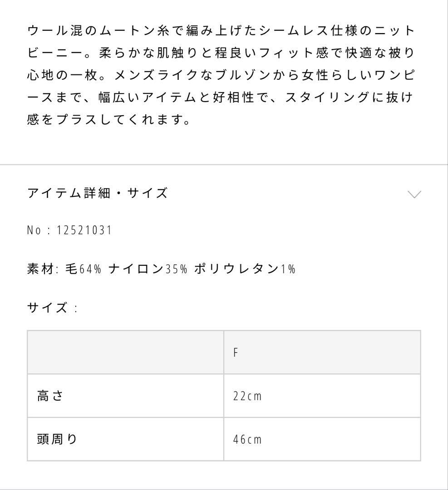The width and height of the screenshot is (448, 490).
Task: Click the 毛64% composition text
Action: 83,269
